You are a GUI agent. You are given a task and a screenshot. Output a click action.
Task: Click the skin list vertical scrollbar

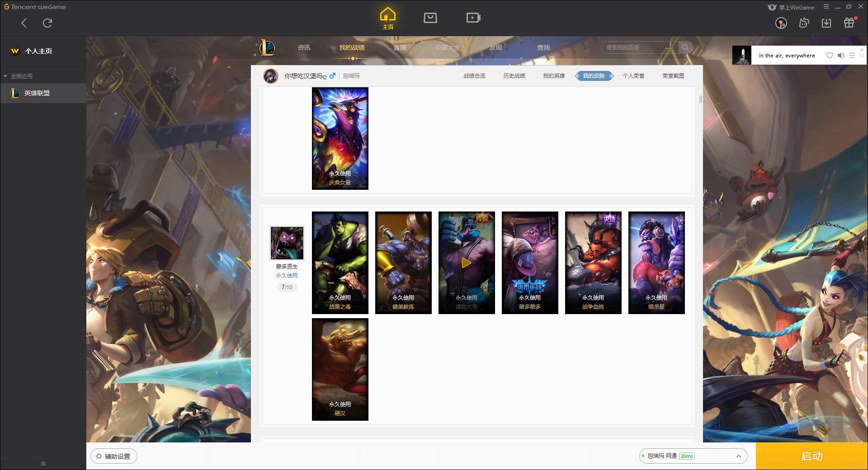[x=700, y=99]
